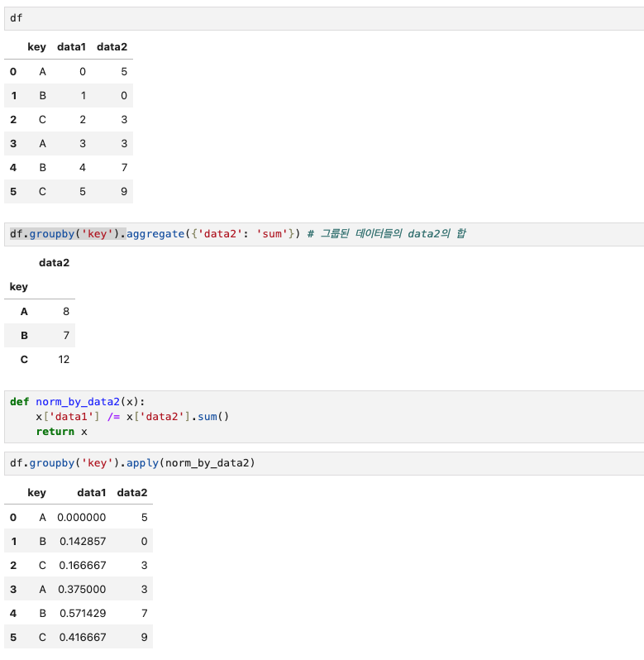The image size is (644, 660).
Task: Click data2 value 9 in original df table
Action: point(124,192)
